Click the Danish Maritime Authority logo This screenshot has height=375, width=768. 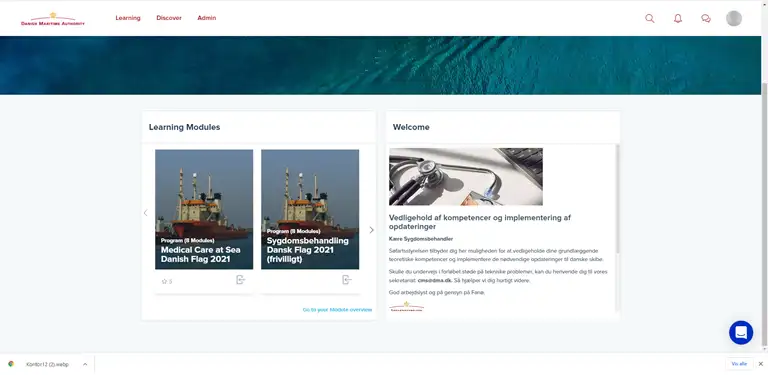(53, 19)
